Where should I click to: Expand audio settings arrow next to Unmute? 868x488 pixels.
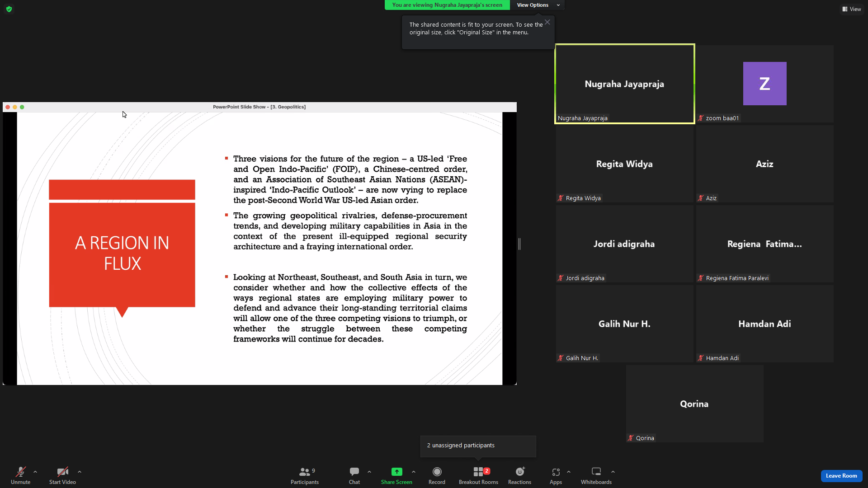tap(35, 472)
